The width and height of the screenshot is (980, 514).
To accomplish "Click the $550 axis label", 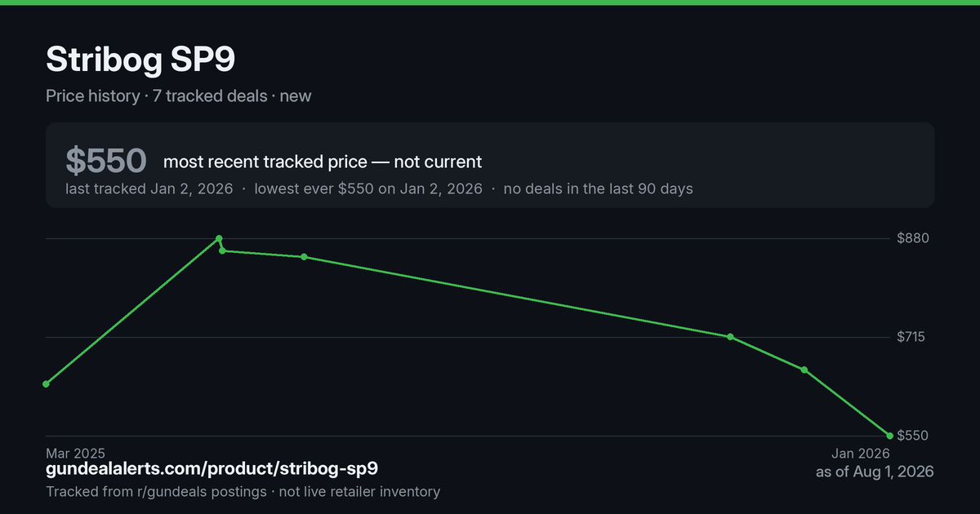I will tap(913, 436).
